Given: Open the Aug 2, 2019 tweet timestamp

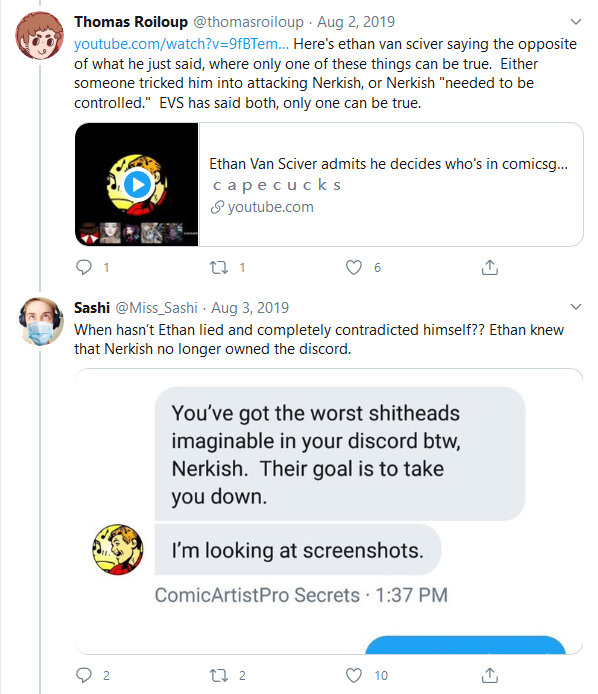Looking at the screenshot, I should pyautogui.click(x=356, y=22).
